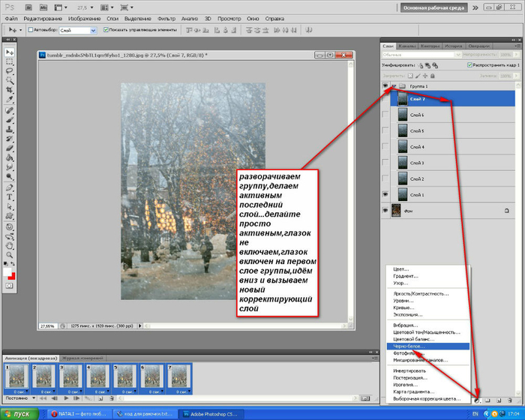Select the Crop tool
Image resolution: width=525 pixels, height=420 pixels.
9,90
